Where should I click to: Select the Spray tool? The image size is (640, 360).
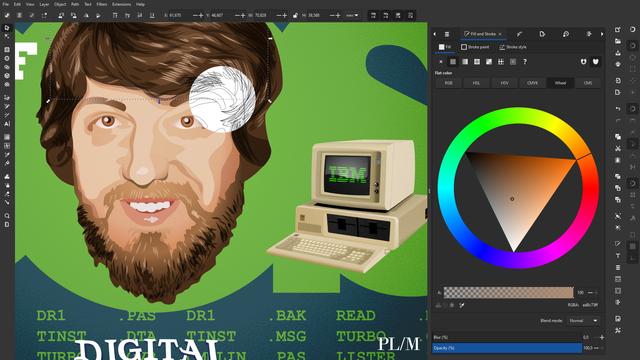[x=7, y=185]
